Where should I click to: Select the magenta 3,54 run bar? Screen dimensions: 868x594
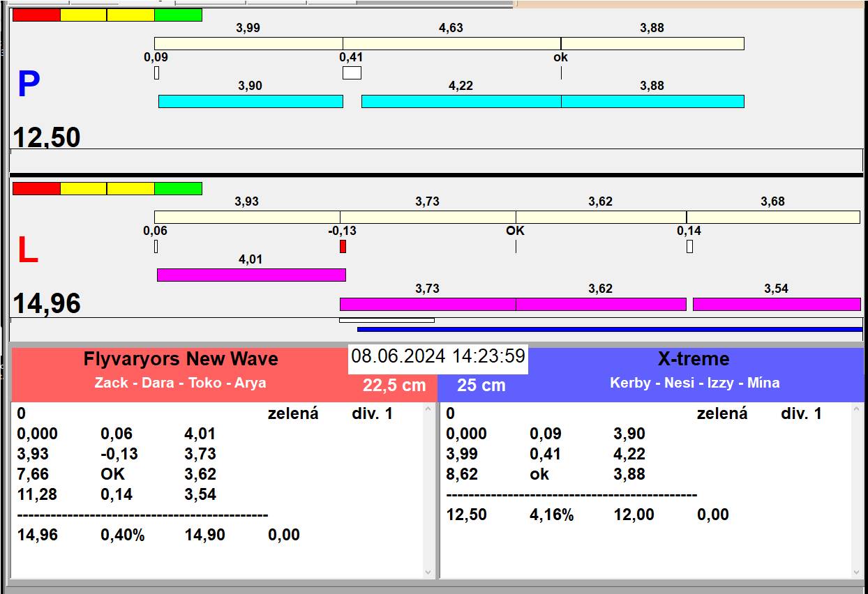pyautogui.click(x=776, y=304)
